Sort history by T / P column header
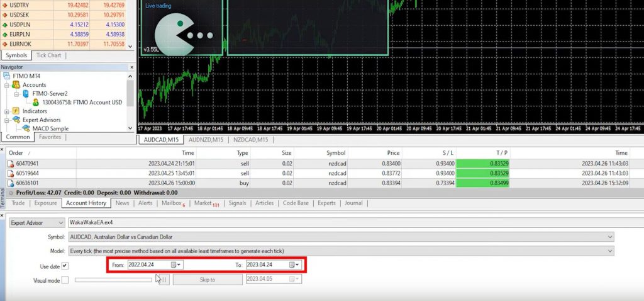Screen dimensions: 644x301 tap(482, 153)
